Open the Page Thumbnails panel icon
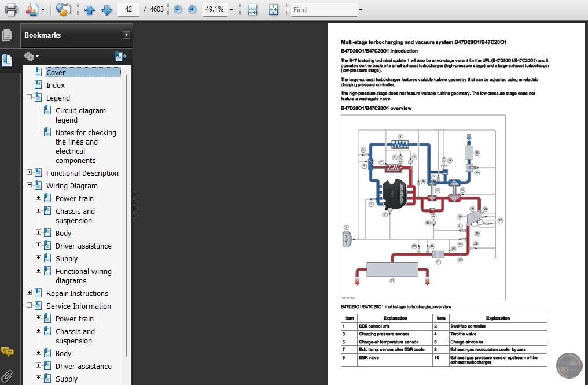Viewport: 588px width, 385px height. click(7, 35)
